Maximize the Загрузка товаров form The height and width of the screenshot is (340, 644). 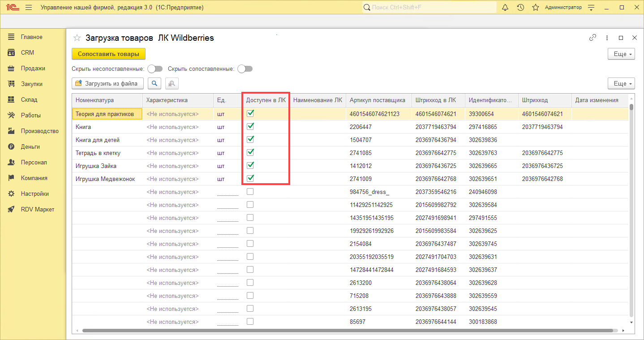[x=621, y=38]
